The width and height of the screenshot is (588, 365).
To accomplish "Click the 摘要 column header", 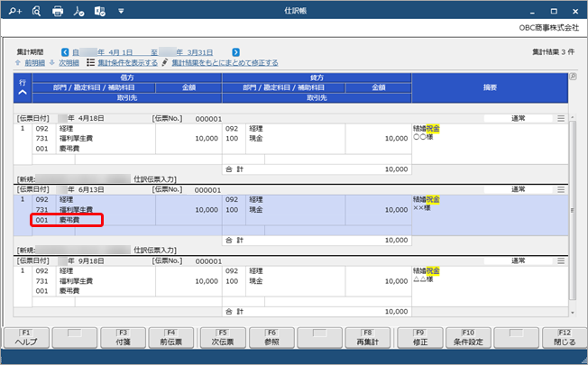I will [490, 87].
